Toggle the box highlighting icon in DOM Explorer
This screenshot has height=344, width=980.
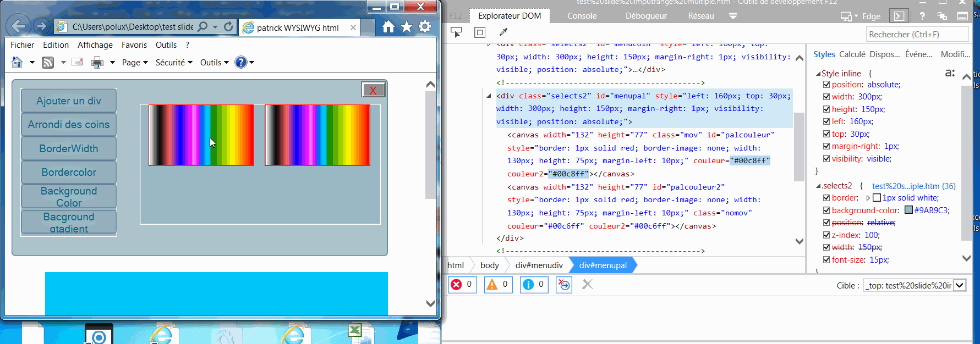coord(480,32)
